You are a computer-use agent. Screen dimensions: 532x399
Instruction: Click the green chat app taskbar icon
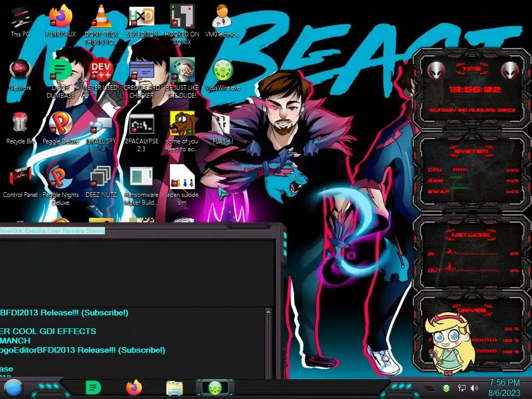(93, 388)
